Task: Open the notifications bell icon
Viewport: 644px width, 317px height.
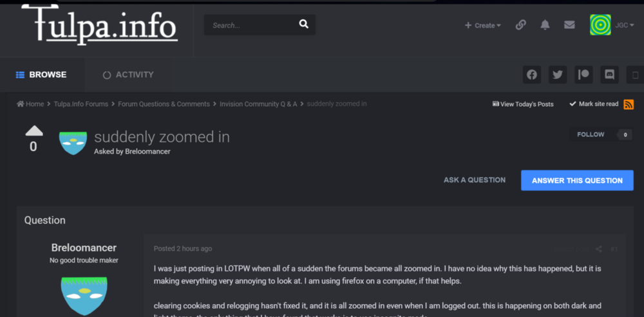Action: [x=545, y=25]
